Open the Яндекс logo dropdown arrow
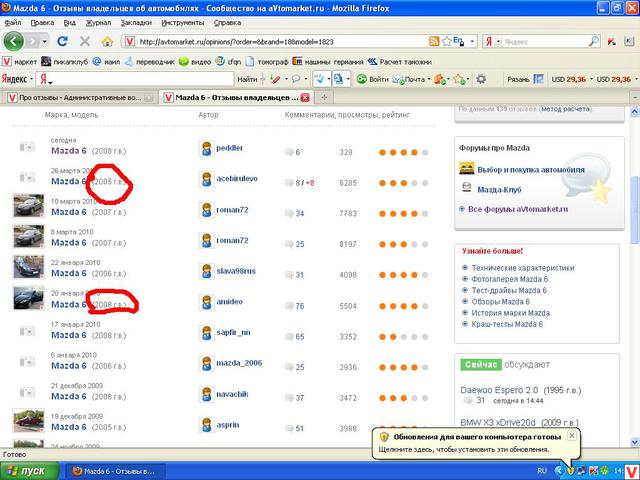640x480 pixels. click(31, 79)
